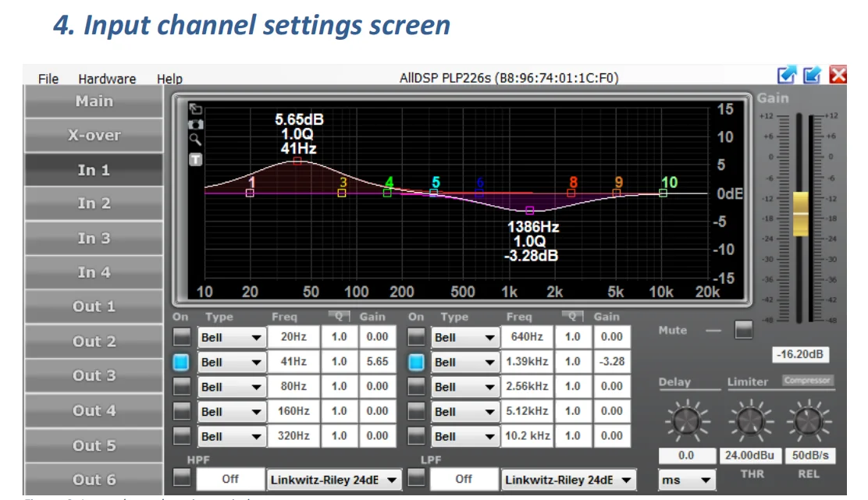Toggle the Mute button
The width and height of the screenshot is (868, 500).
tap(744, 330)
